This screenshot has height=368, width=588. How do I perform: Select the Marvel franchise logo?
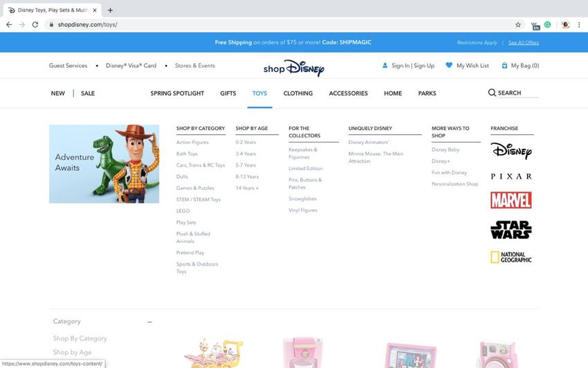pyautogui.click(x=511, y=201)
